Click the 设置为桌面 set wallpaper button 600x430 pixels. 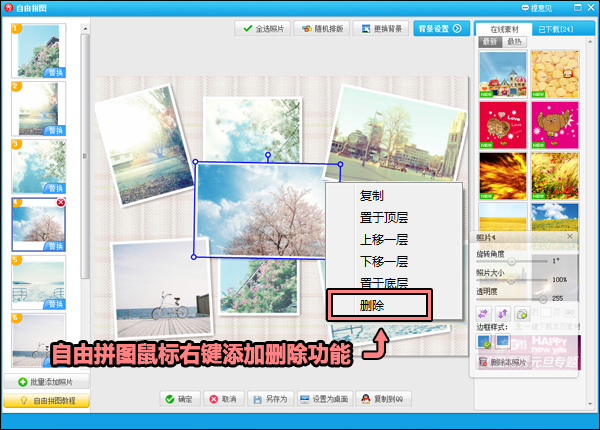(x=324, y=399)
